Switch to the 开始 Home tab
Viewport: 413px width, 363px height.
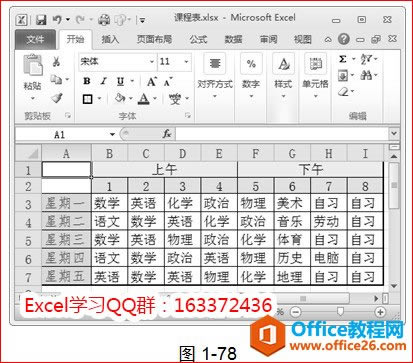pyautogui.click(x=75, y=39)
